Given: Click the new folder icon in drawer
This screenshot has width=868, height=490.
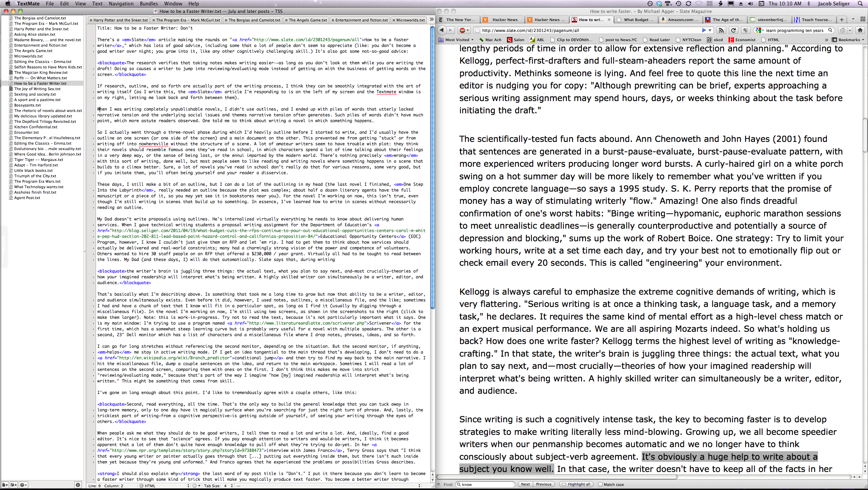Looking at the screenshot, I should tap(14, 485).
